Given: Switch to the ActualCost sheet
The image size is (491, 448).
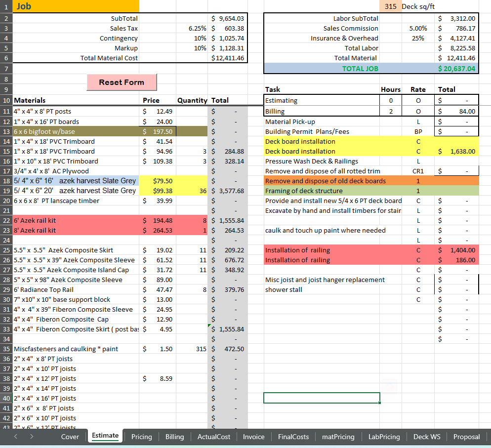Looking at the screenshot, I should 213,437.
